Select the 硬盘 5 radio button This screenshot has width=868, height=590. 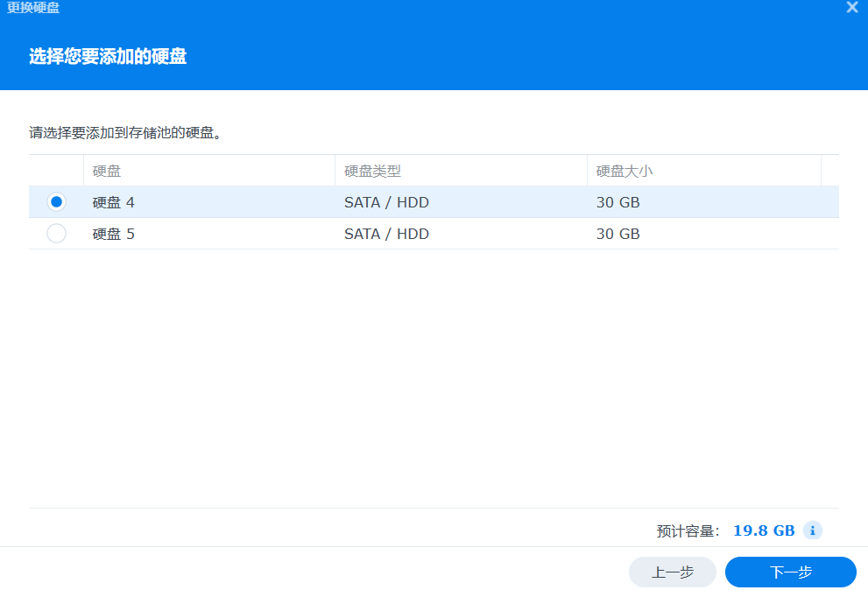pyautogui.click(x=56, y=234)
